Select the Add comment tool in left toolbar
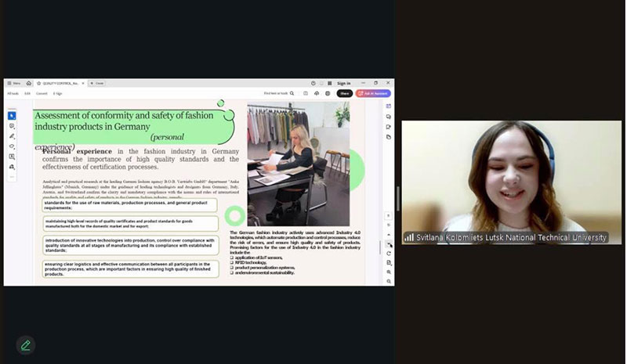The height and width of the screenshot is (364, 627). pos(12,126)
